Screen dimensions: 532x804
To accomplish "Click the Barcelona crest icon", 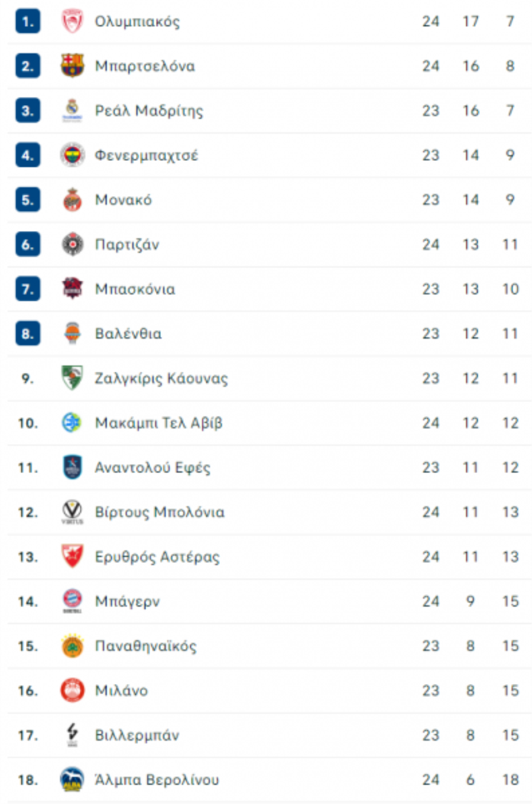I will [72, 66].
